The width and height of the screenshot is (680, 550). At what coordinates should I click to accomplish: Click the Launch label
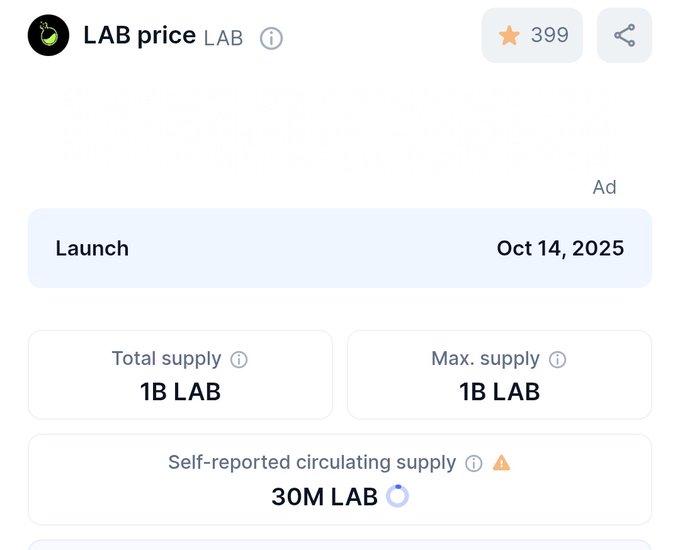(92, 248)
